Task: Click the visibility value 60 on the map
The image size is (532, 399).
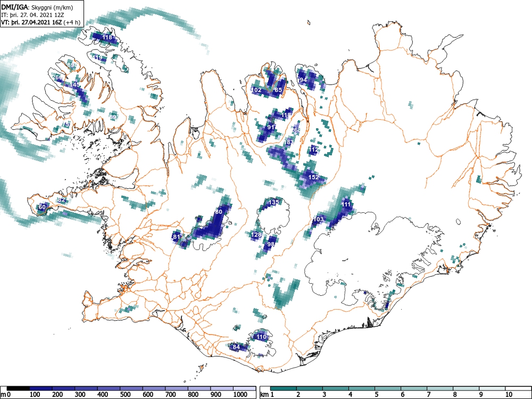Action: point(42,207)
